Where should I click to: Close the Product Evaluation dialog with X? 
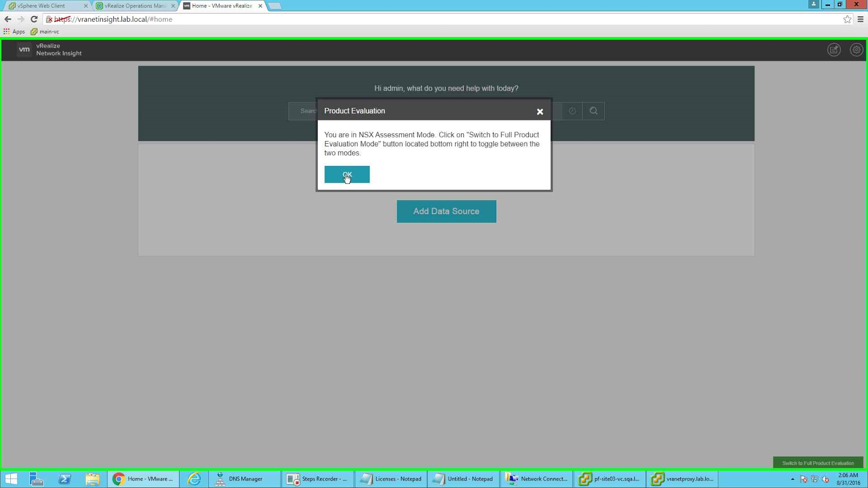point(540,112)
